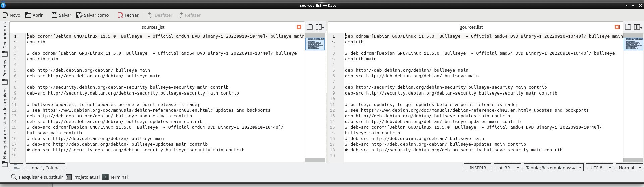
Task: Click the magnifier icon of Pesquisar e substituir
Action: pos(14,177)
